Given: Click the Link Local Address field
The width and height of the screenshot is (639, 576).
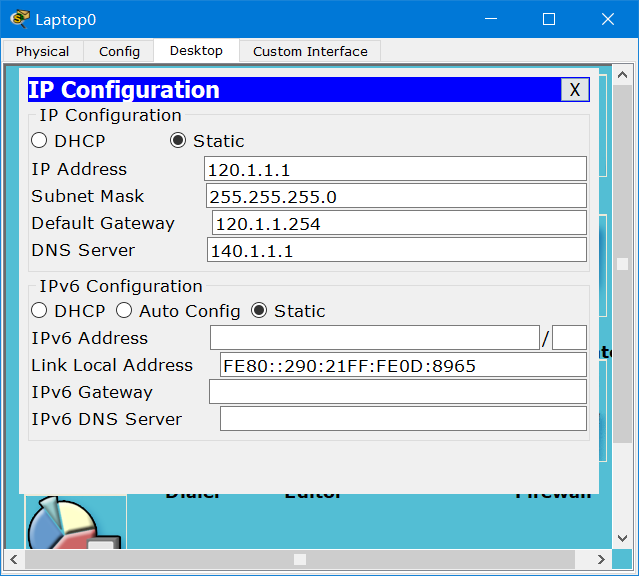Looking at the screenshot, I should pos(403,365).
